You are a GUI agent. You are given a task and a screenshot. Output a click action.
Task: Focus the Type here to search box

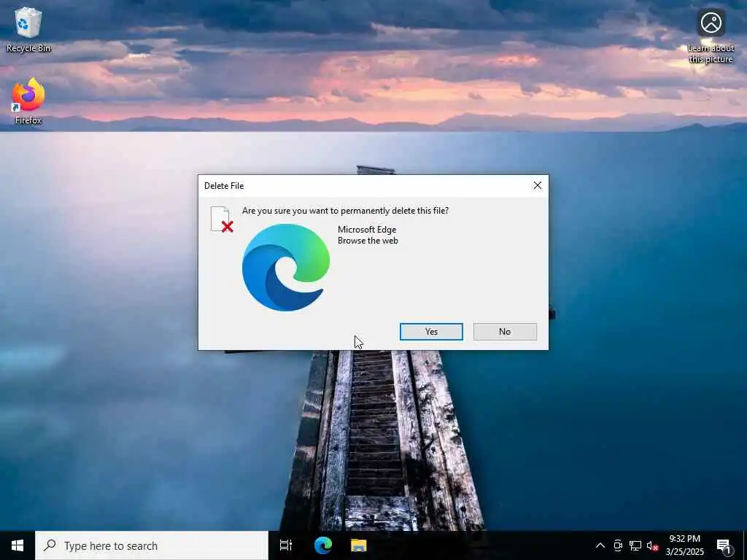tap(152, 545)
